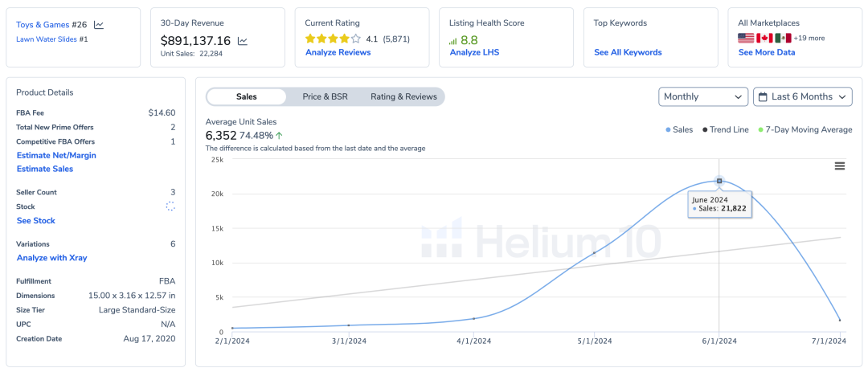Image resolution: width=868 pixels, height=372 pixels.
Task: Click the star rating icons
Action: click(333, 39)
